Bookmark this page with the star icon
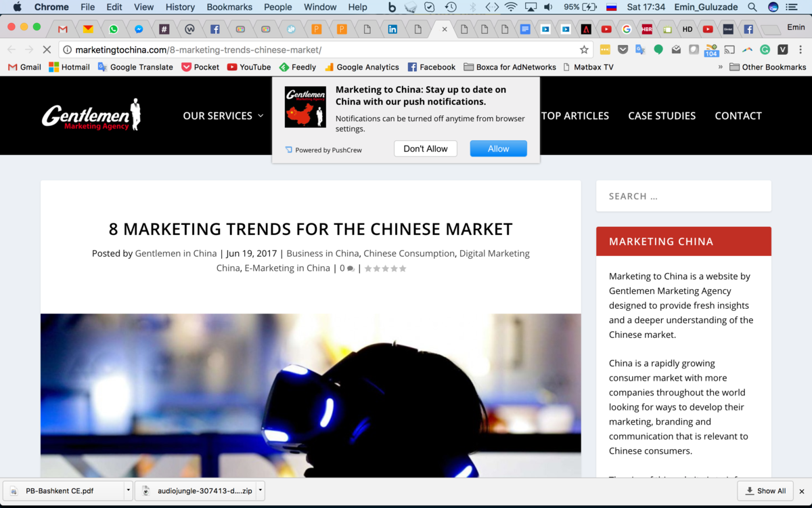This screenshot has width=812, height=508. (584, 49)
